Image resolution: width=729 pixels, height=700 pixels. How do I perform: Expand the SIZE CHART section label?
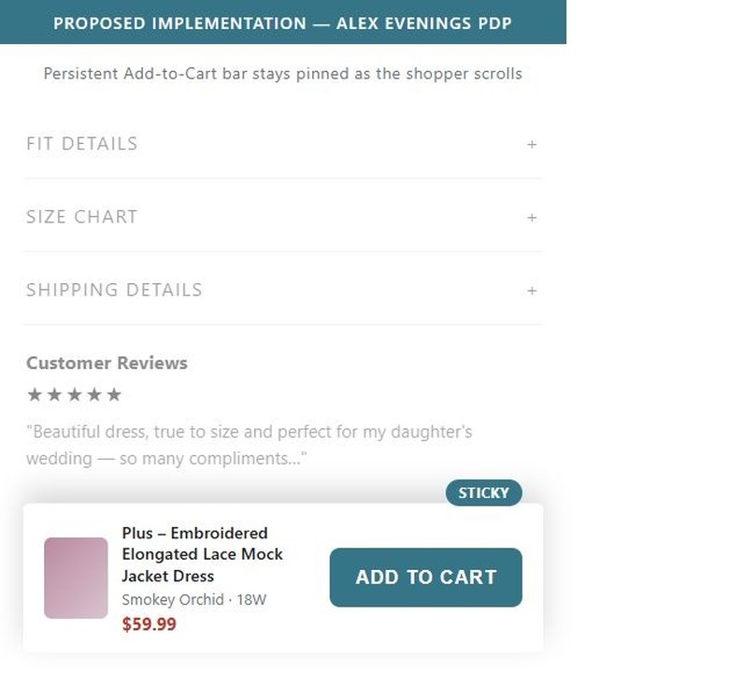(x=82, y=217)
